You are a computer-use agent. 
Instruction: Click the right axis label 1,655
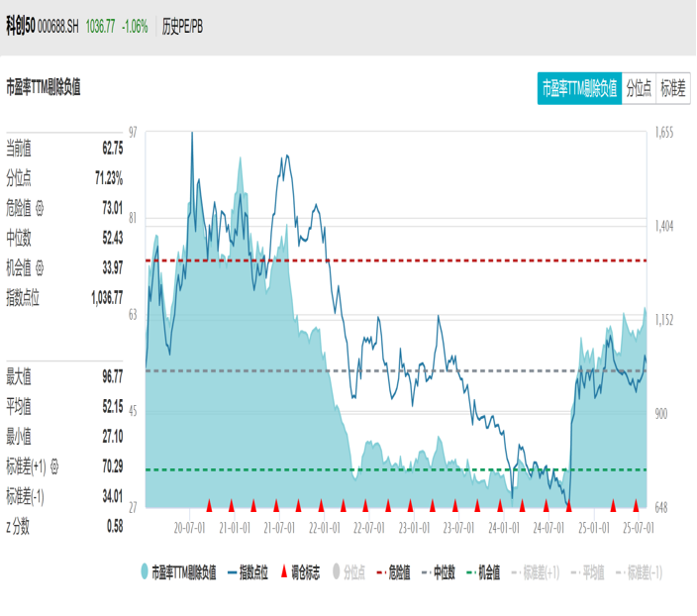click(x=664, y=133)
